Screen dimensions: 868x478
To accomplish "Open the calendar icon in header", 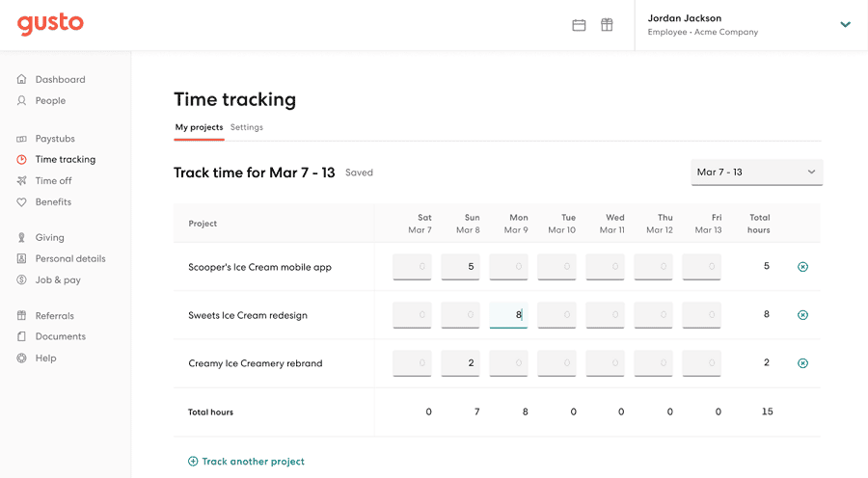I will (x=579, y=25).
